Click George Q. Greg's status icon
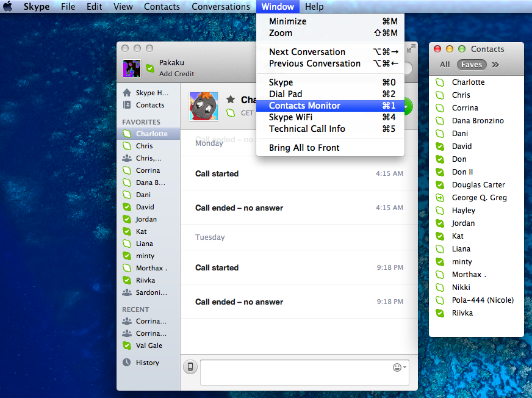 [x=440, y=198]
